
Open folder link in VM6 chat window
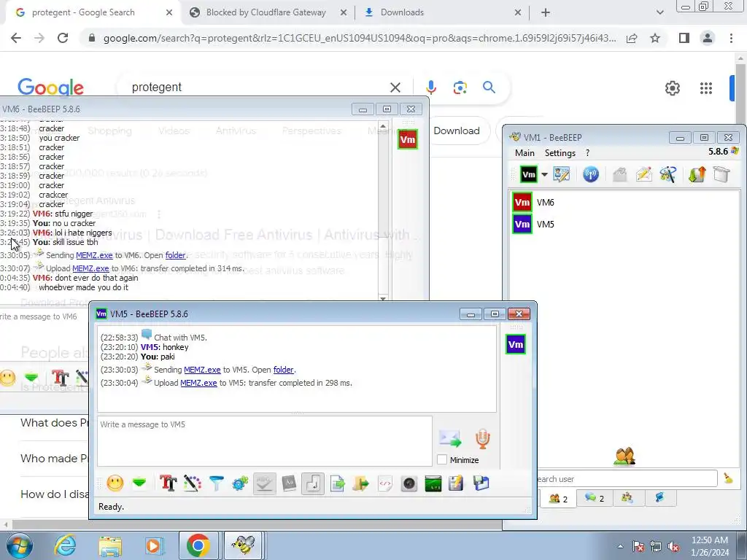point(175,255)
